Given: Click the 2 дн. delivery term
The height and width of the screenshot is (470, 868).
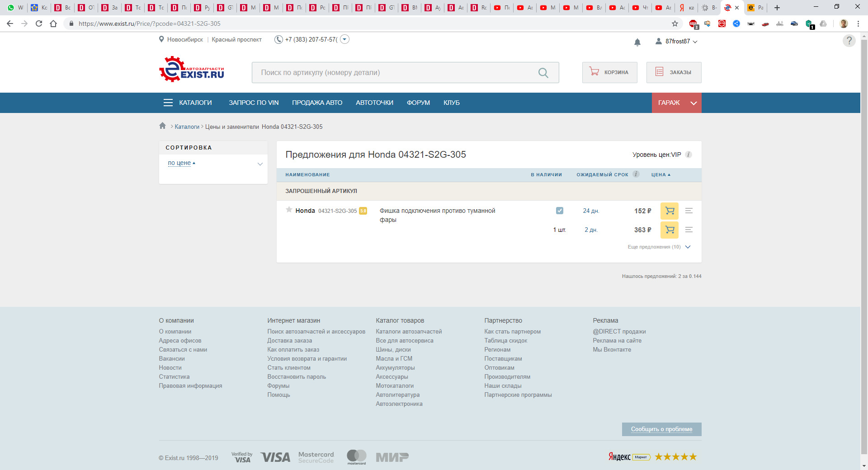Looking at the screenshot, I should (x=591, y=230).
